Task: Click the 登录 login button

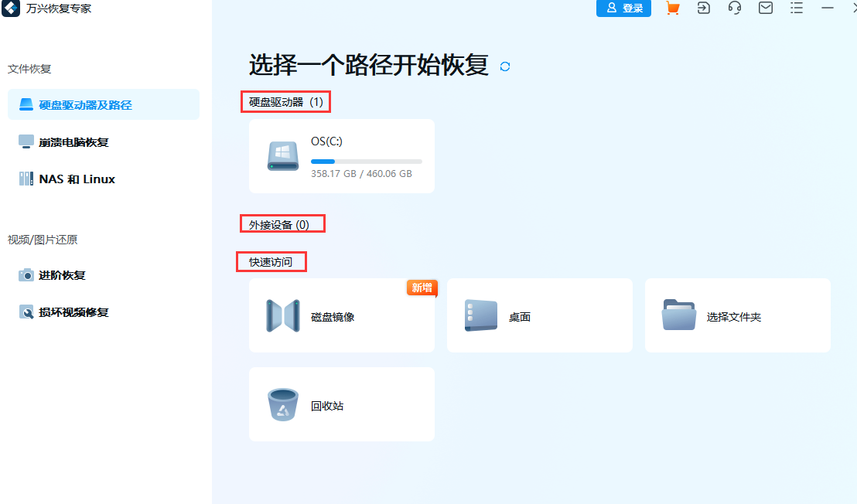Action: pyautogui.click(x=623, y=9)
